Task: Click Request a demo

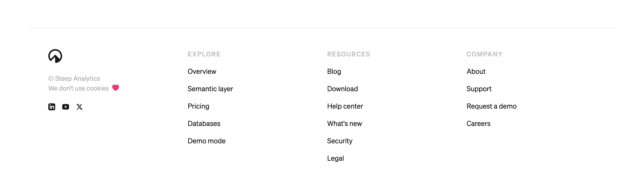Action: 491,106
